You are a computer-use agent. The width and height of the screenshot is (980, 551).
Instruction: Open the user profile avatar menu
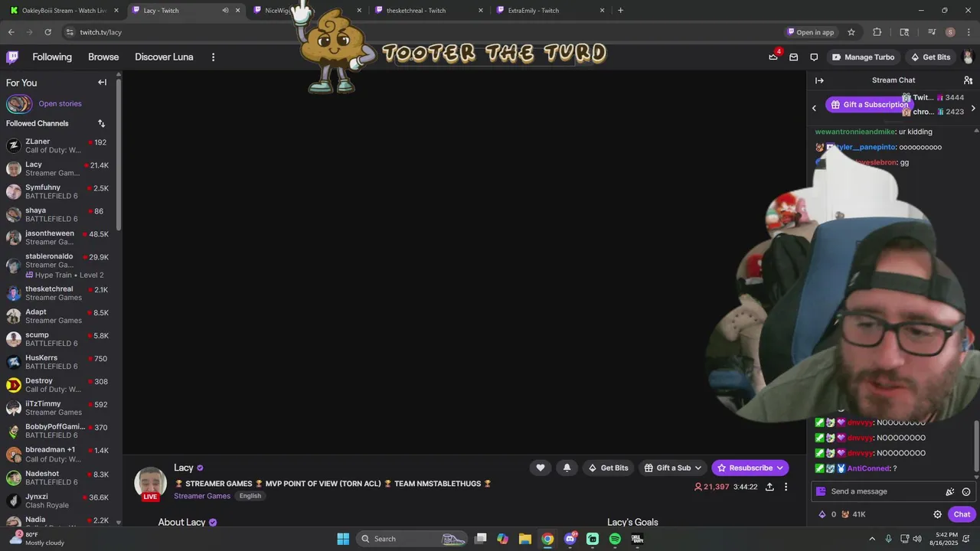pyautogui.click(x=968, y=57)
